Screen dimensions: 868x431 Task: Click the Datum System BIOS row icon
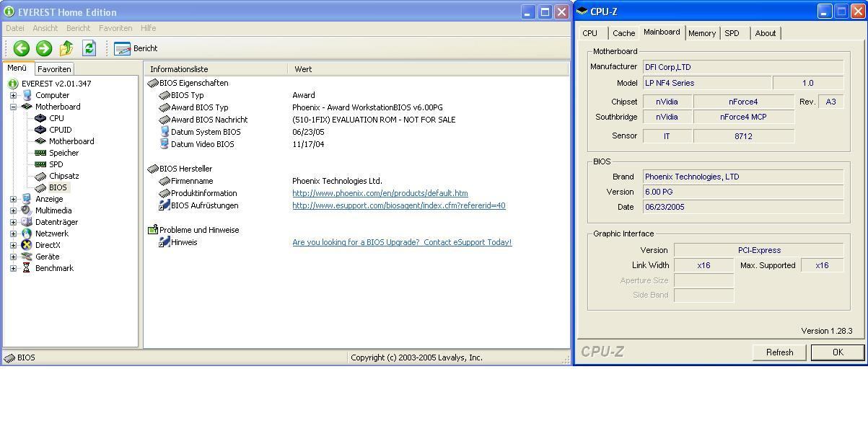(165, 132)
